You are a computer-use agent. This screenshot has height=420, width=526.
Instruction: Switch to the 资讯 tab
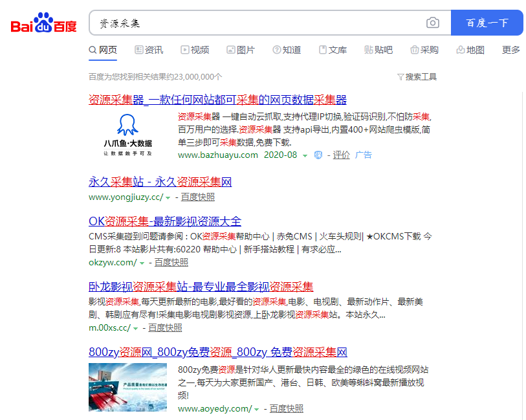(x=149, y=50)
